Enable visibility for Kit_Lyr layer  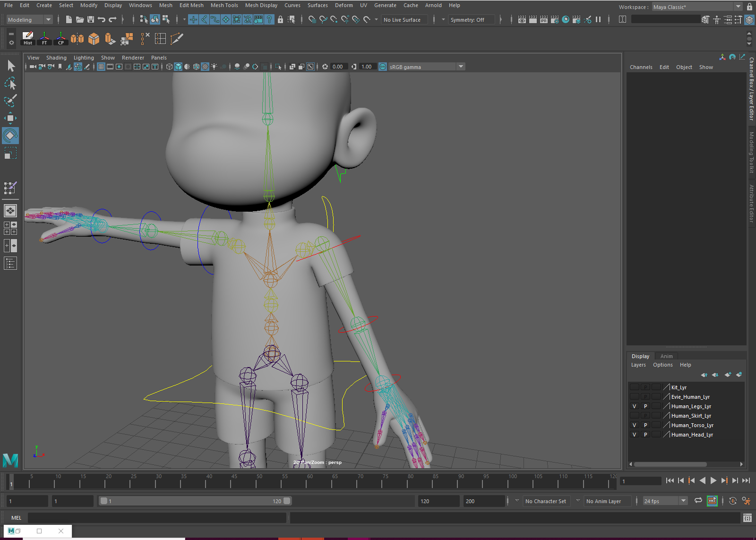click(635, 387)
